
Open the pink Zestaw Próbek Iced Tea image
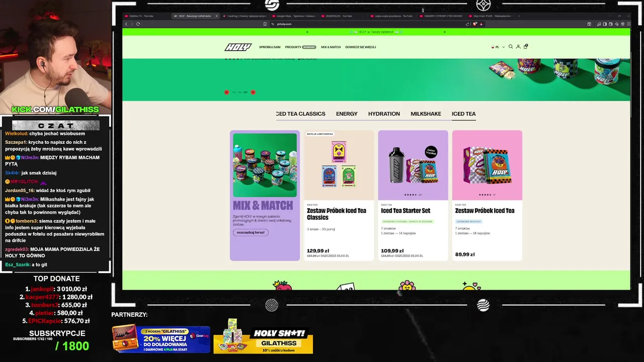click(487, 165)
